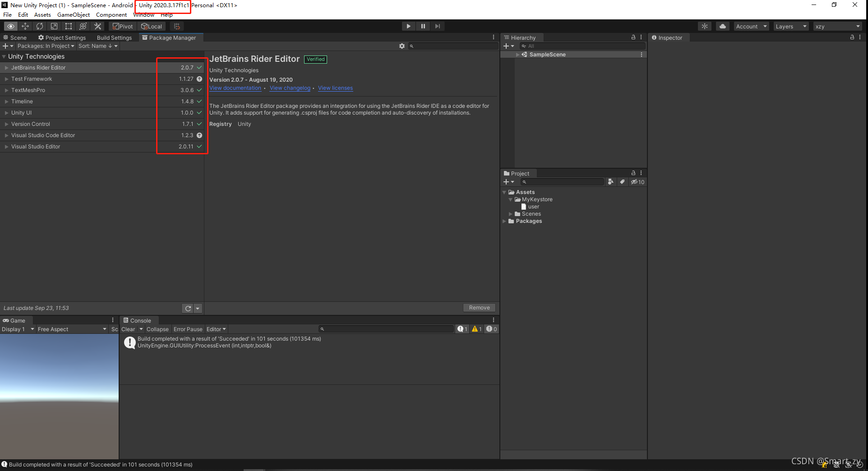Start Play mode
The height and width of the screenshot is (471, 868).
click(x=408, y=26)
